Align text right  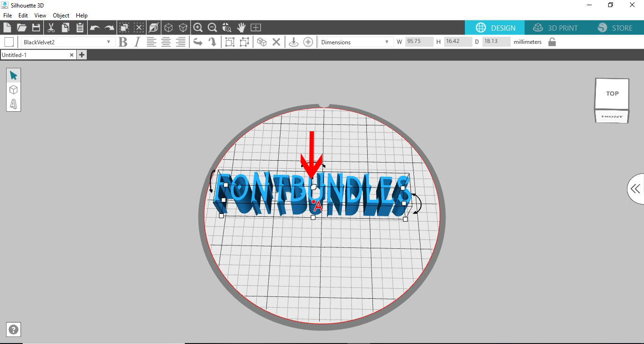pos(181,42)
